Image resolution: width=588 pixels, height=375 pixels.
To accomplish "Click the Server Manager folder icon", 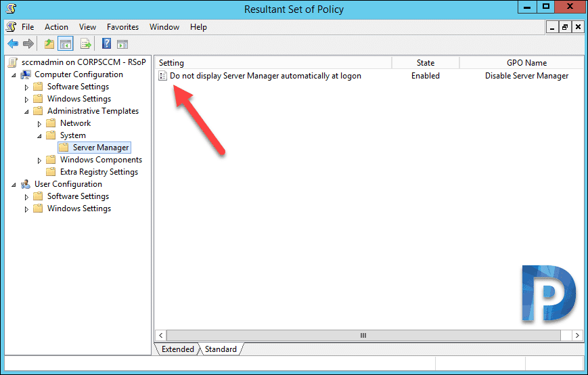I will tap(64, 148).
